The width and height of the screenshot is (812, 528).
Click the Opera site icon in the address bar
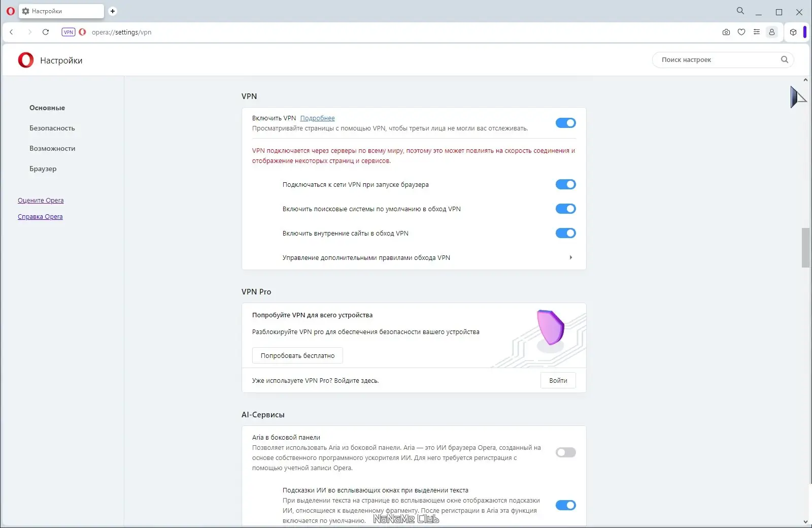[82, 32]
